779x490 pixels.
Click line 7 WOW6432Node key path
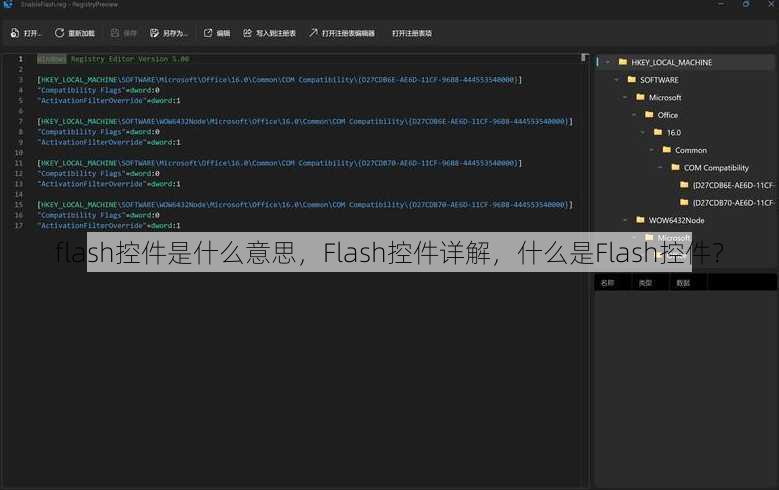click(305, 121)
